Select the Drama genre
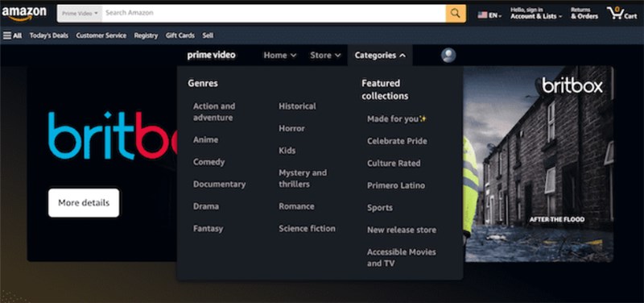This screenshot has height=303, width=644. pyautogui.click(x=206, y=206)
